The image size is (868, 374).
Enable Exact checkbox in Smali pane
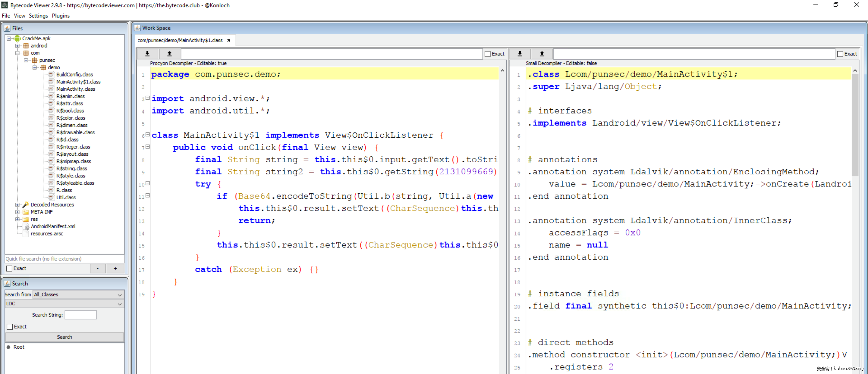840,54
